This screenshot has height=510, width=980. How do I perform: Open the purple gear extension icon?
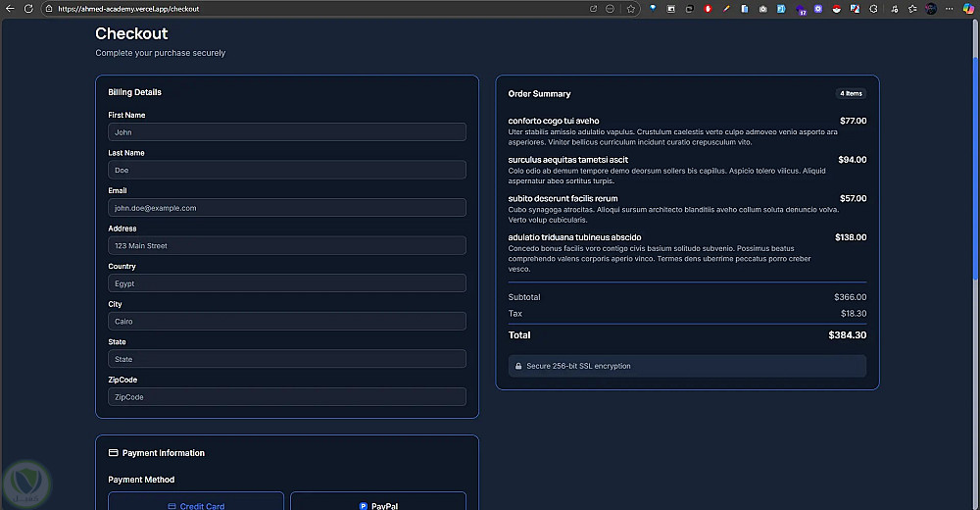(x=818, y=9)
